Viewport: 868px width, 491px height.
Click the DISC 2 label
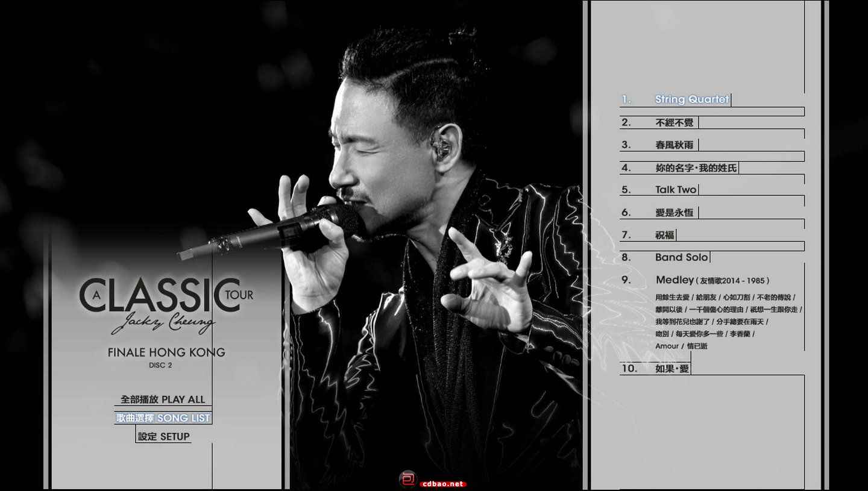161,365
